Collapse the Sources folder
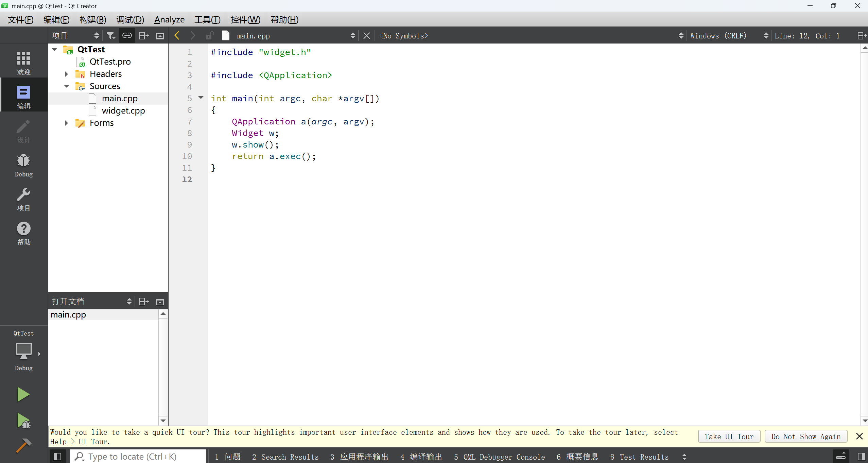The image size is (868, 463). (67, 86)
